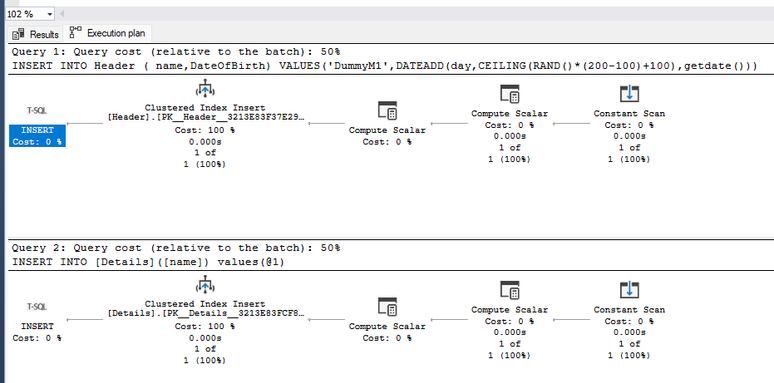This screenshot has width=774, height=383.
Task: Select Query 1 Clustered Index Insert icon
Action: tap(204, 90)
